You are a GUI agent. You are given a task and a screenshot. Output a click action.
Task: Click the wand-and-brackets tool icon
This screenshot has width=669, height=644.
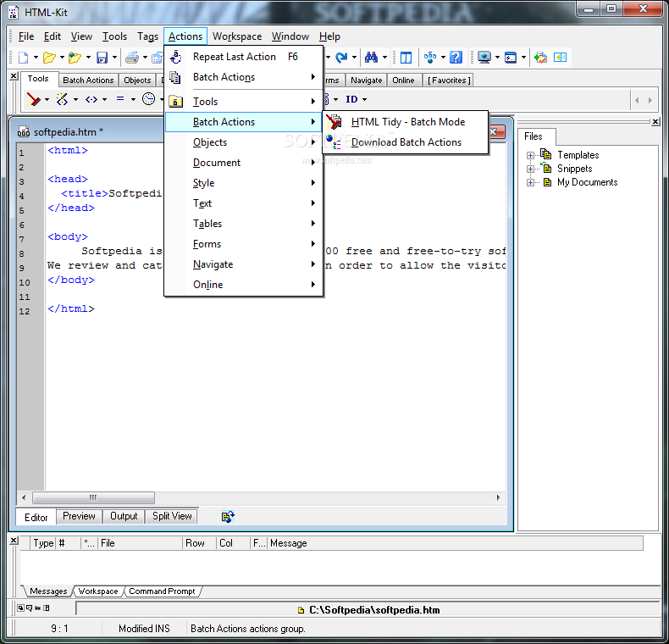click(x=63, y=99)
